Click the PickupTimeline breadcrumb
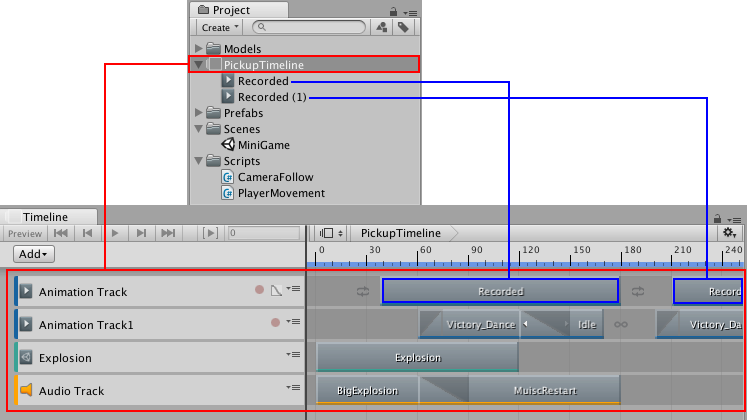 [401, 233]
